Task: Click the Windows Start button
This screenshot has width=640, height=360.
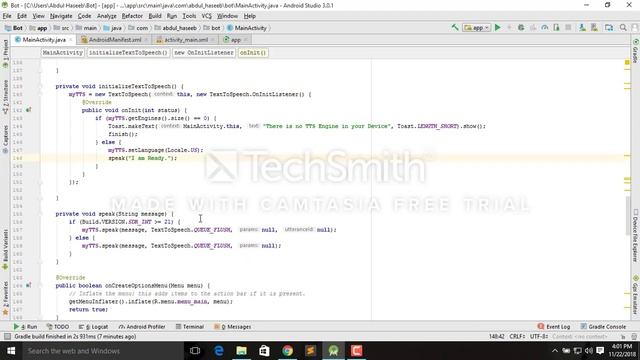Action: 11,351
